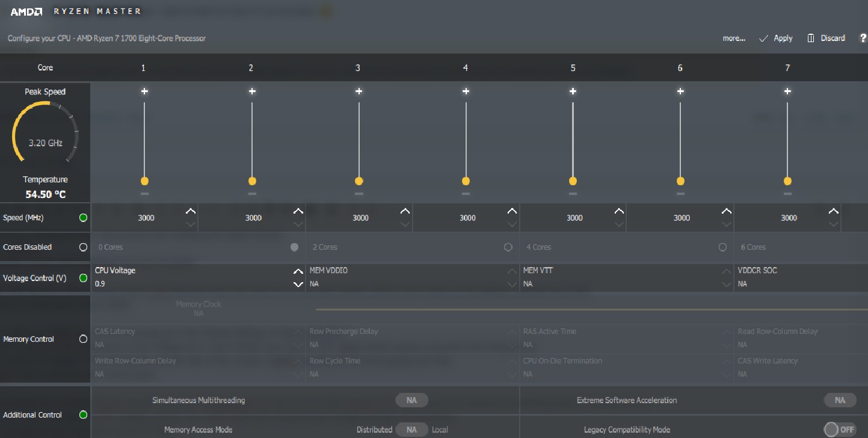Click the plus icon above core 2 slider
868x438 pixels.
click(252, 91)
